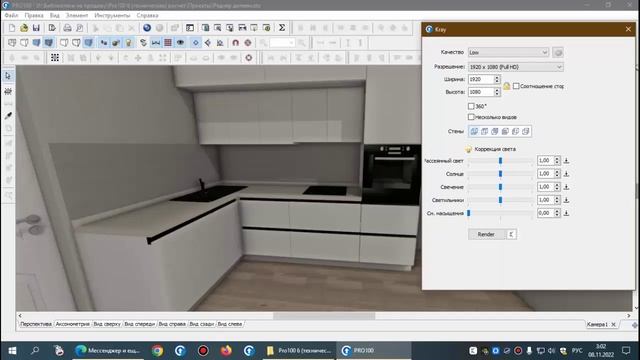Reset the Светильники value with its arrow icon
The width and height of the screenshot is (640, 360).
pyautogui.click(x=567, y=200)
